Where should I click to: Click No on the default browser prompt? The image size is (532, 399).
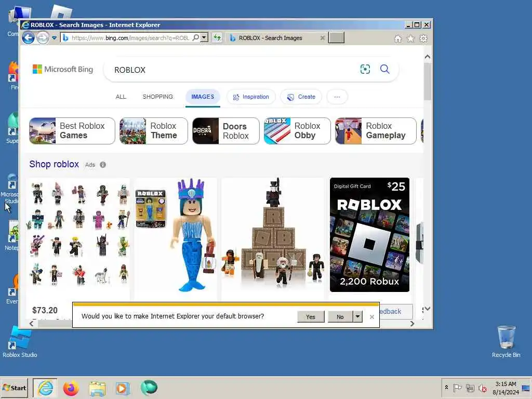coord(340,317)
